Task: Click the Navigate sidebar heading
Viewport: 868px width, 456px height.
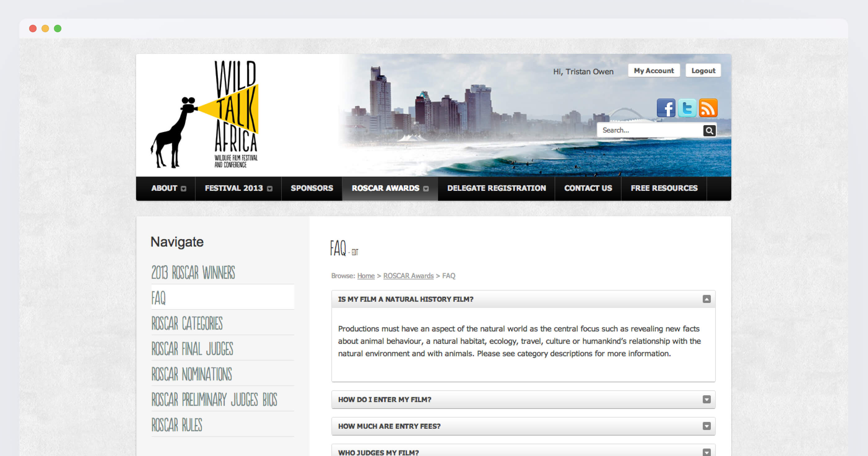Action: (177, 242)
